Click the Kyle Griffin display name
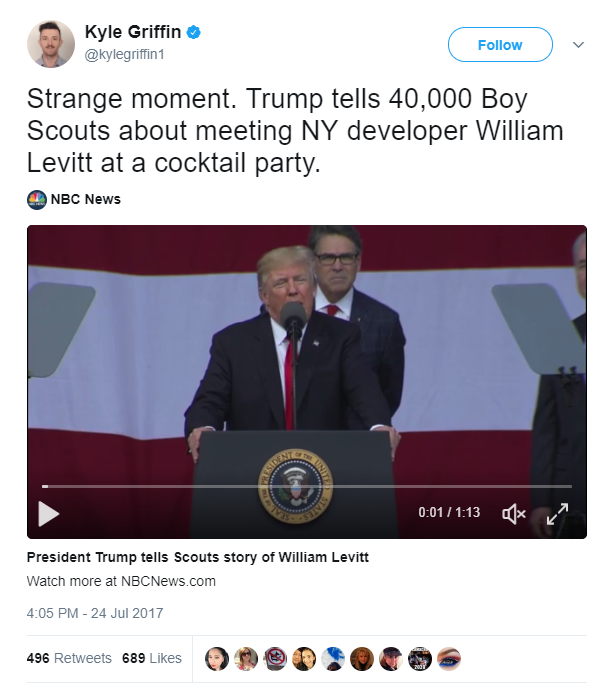Image resolution: width=615 pixels, height=688 pixels. [134, 33]
